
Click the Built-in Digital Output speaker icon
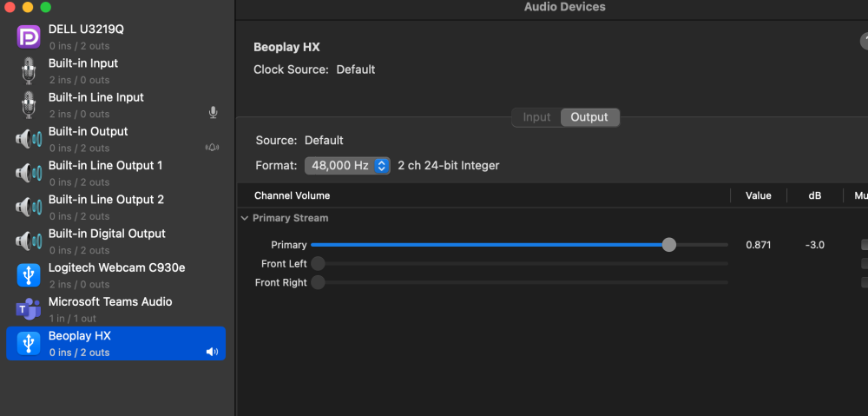point(29,241)
